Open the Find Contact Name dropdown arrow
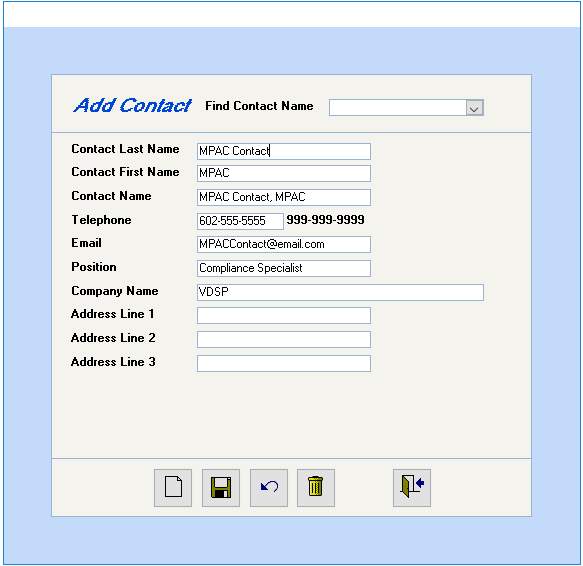The image size is (583, 566). pos(474,108)
